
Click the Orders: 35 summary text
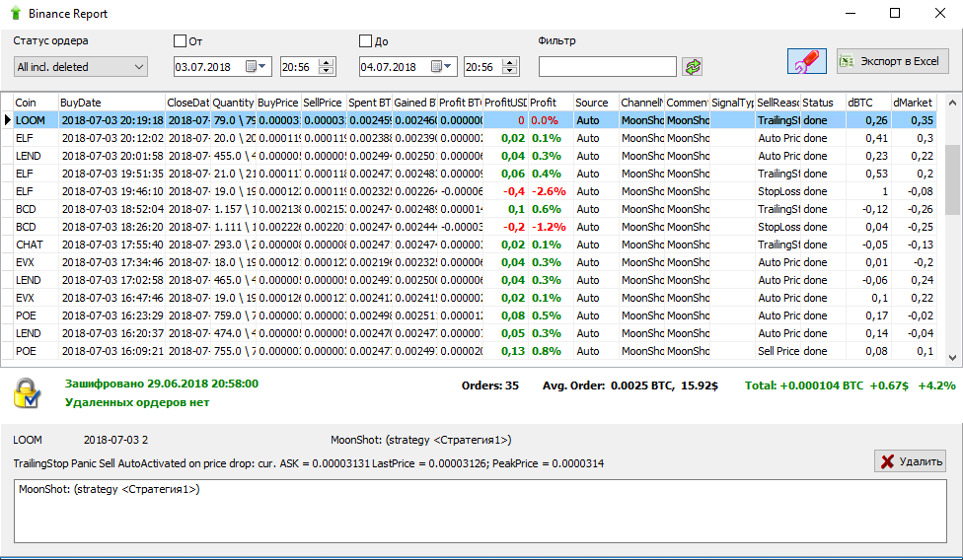(490, 385)
